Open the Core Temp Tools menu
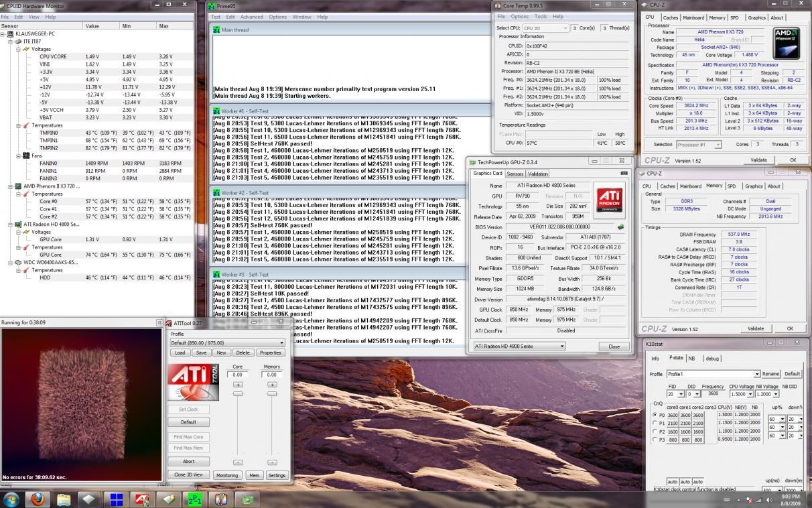812x508 pixels. 540,17
